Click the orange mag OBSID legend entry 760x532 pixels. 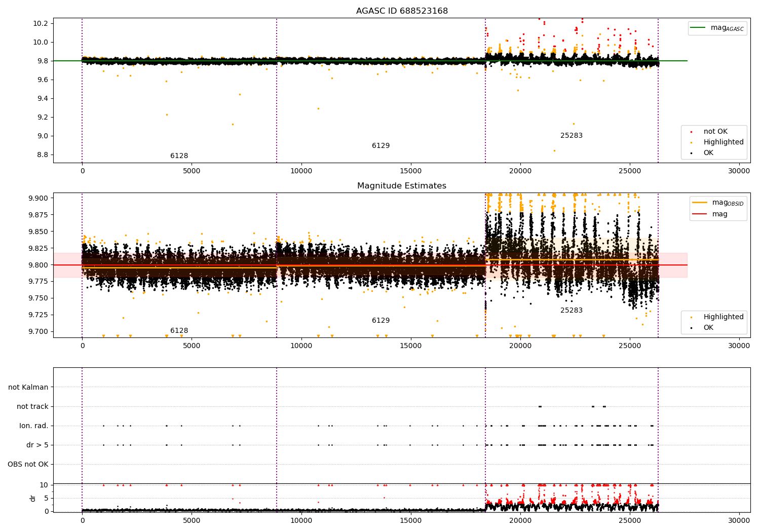point(718,203)
